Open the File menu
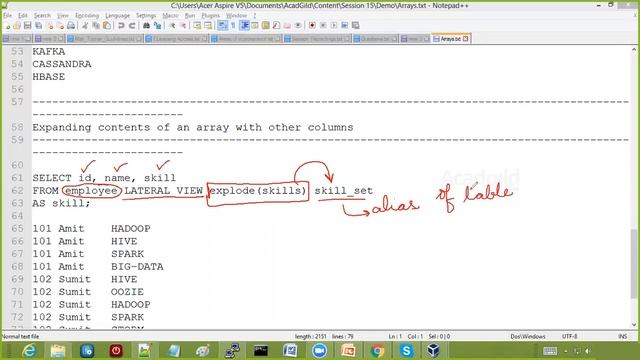 (7, 16)
